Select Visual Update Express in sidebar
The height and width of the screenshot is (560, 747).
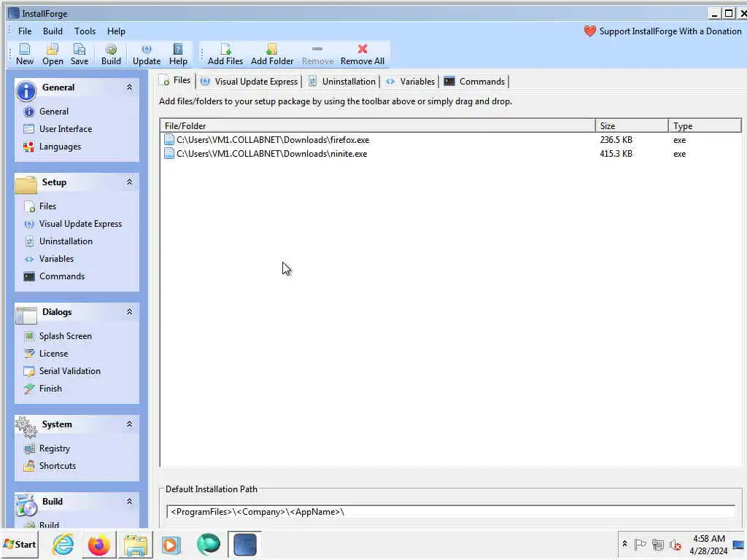point(80,224)
